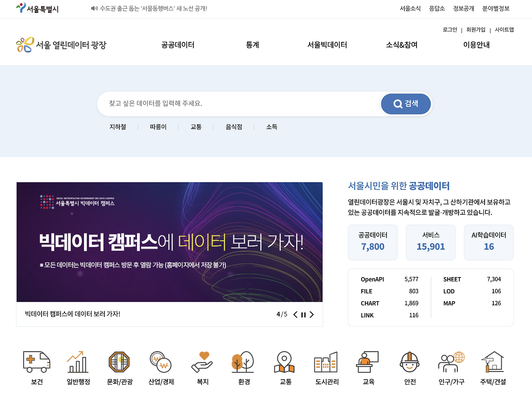The width and height of the screenshot is (532, 398).
Task: Open the 문화/관광 category icon
Action: click(x=119, y=361)
